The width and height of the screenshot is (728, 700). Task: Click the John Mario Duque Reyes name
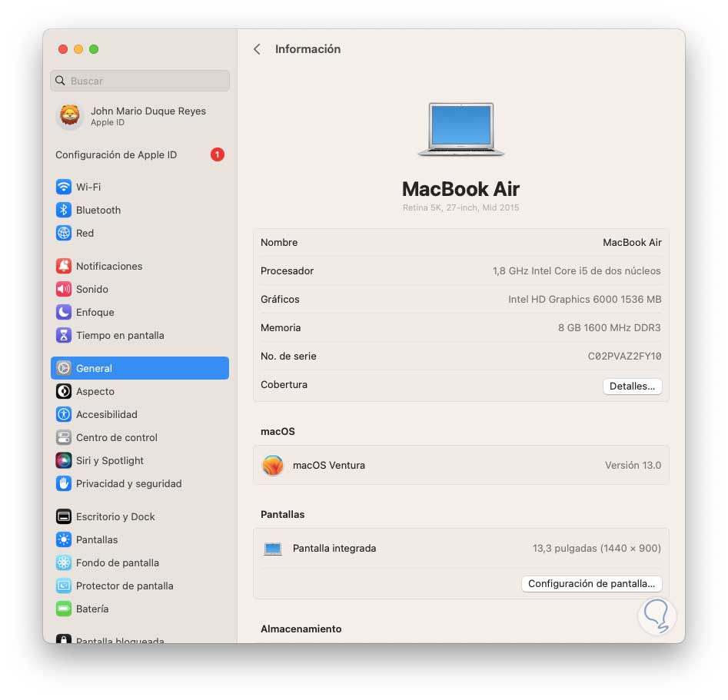point(148,111)
